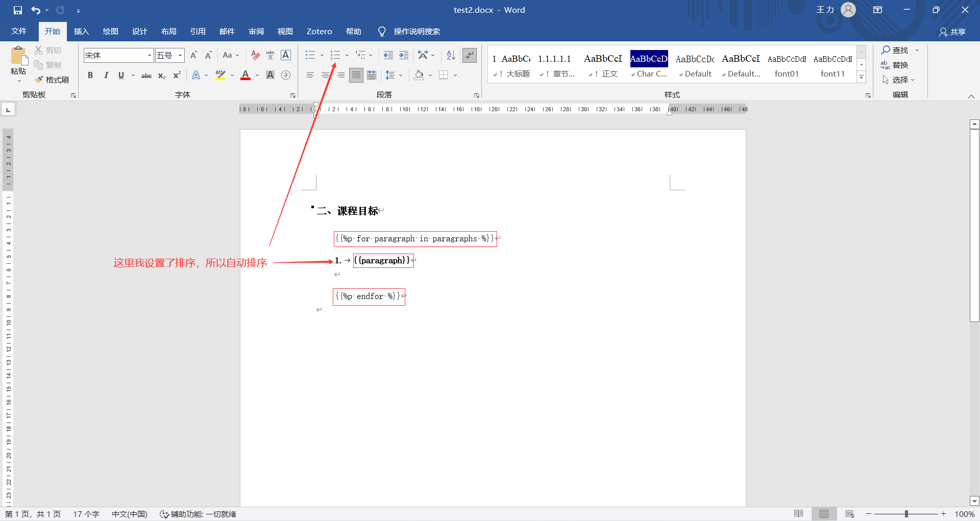This screenshot has height=521, width=980.
Task: Apply superscript formatting
Action: coord(176,75)
